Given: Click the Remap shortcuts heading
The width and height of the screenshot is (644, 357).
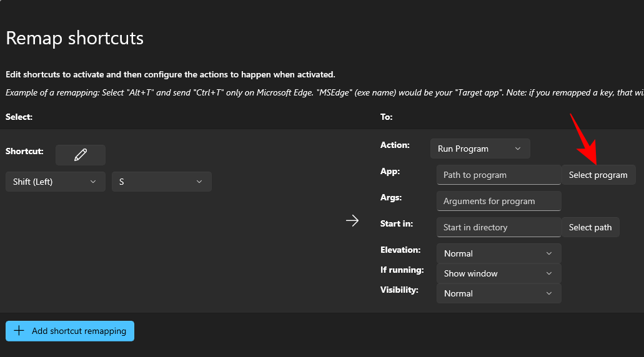Looking at the screenshot, I should tap(75, 39).
